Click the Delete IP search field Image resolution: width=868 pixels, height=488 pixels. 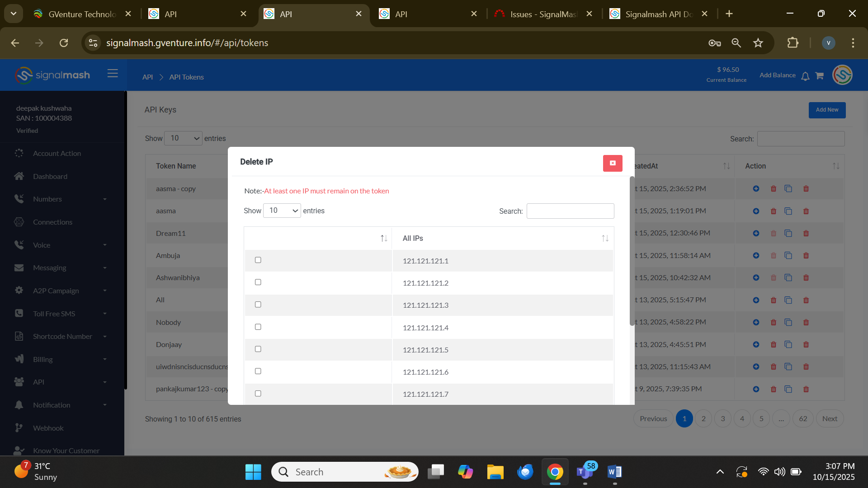[570, 211]
